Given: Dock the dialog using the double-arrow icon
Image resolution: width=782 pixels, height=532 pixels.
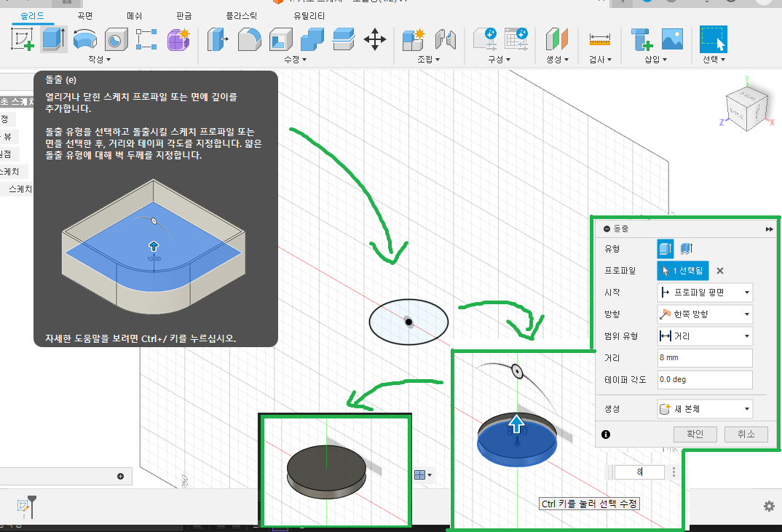Looking at the screenshot, I should pos(769,229).
